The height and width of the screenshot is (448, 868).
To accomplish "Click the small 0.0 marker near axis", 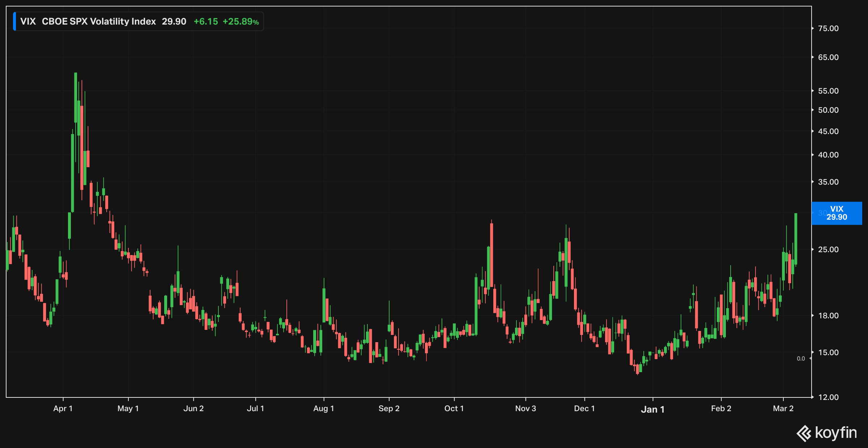I will 801,358.
